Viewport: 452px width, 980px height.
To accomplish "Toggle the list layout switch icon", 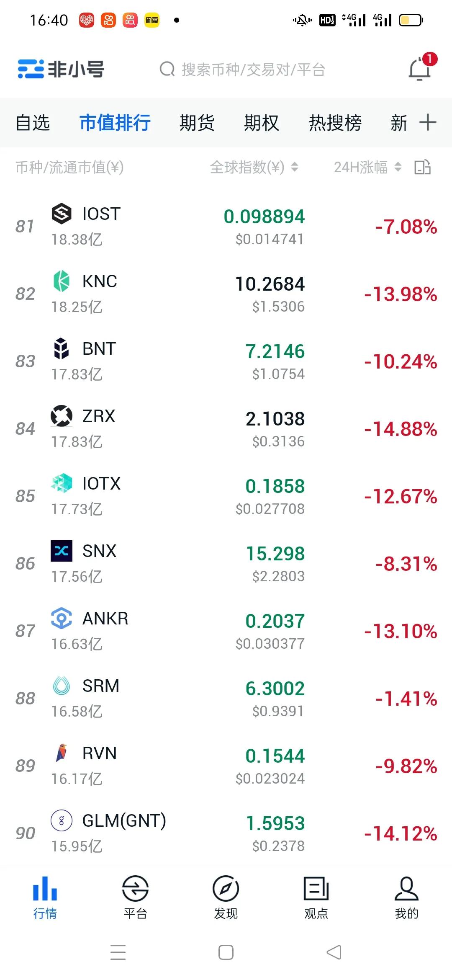I will 422,167.
